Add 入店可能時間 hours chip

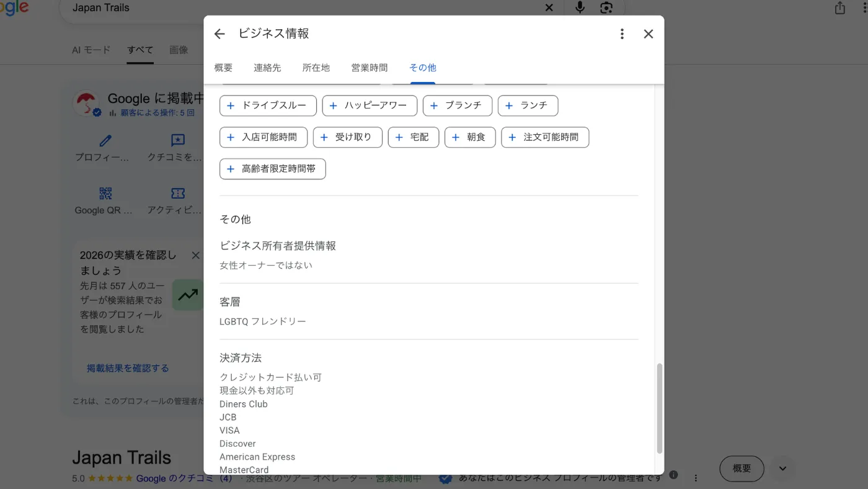263,137
